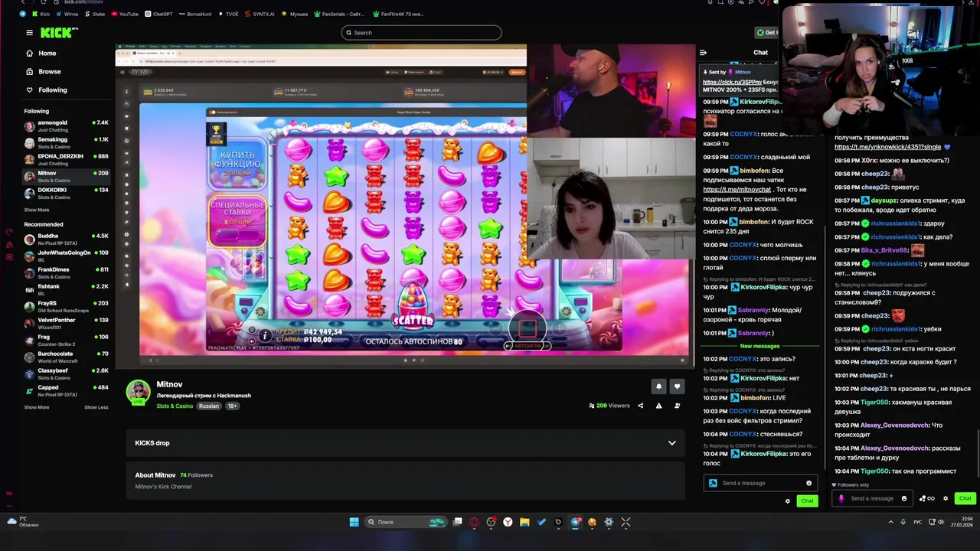Open EPOHA_DERZKIH channel in sidebar
This screenshot has height=551, width=980.
(66, 159)
